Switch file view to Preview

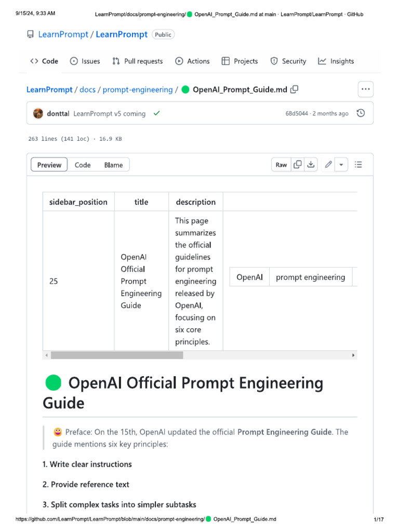[x=49, y=165]
